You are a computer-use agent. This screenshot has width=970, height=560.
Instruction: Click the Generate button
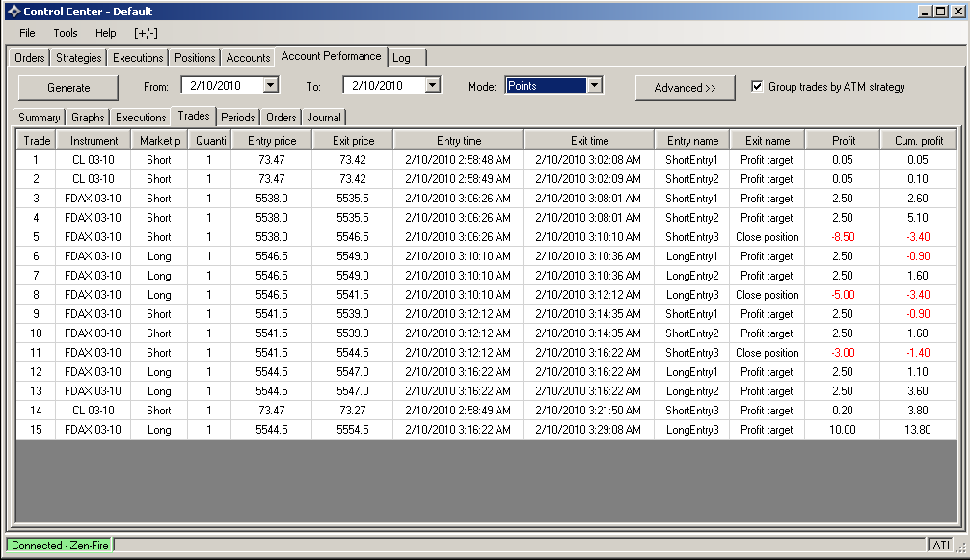(x=68, y=87)
